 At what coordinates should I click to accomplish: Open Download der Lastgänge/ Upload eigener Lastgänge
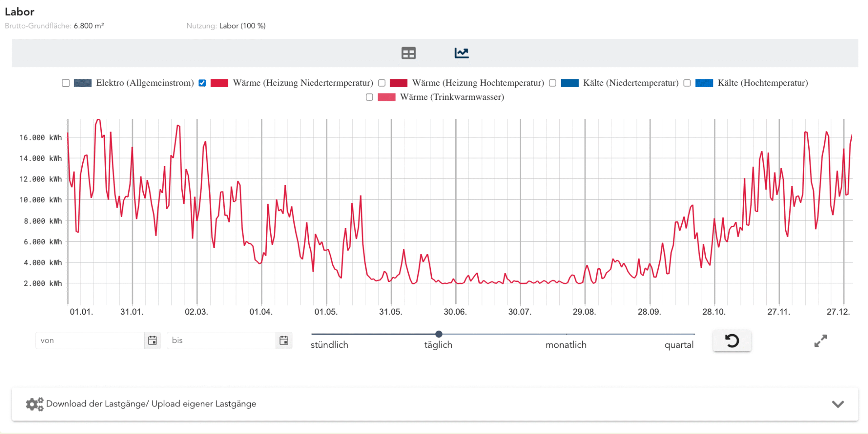coord(151,404)
